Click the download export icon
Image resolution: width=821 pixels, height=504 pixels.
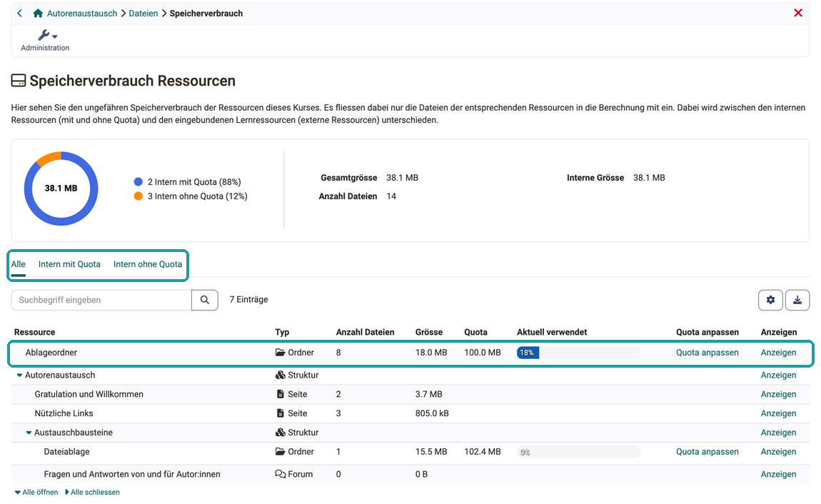(797, 300)
